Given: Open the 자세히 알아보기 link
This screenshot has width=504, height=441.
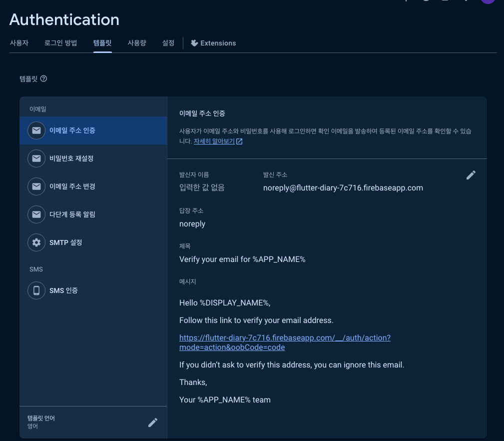Looking at the screenshot, I should pos(214,141).
